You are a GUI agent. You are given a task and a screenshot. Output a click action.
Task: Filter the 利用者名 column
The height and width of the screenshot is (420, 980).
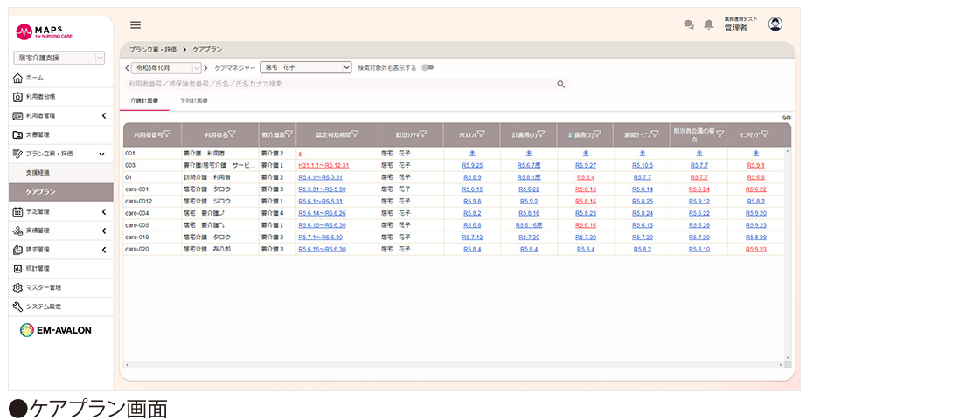[232, 134]
